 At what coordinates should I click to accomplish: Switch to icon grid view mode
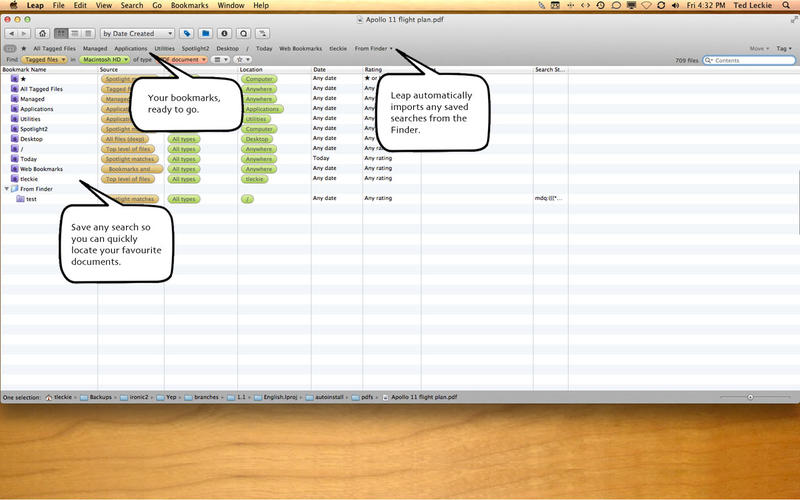(62, 33)
